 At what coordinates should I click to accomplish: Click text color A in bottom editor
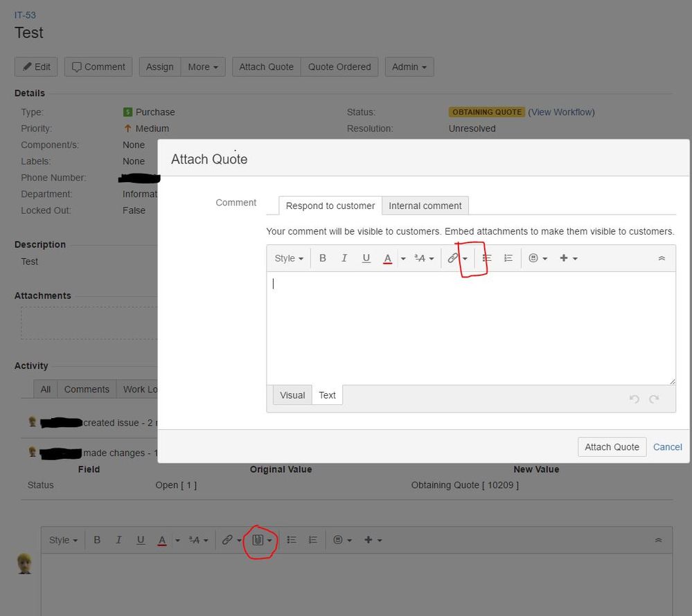[x=162, y=540]
